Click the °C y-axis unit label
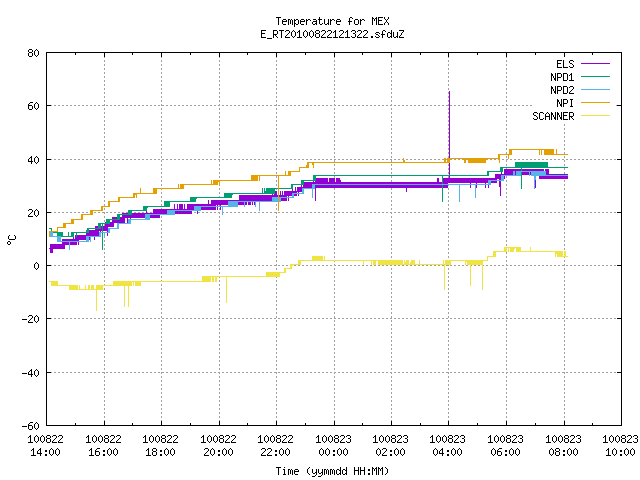Image resolution: width=640 pixels, height=480 pixels. [11, 240]
